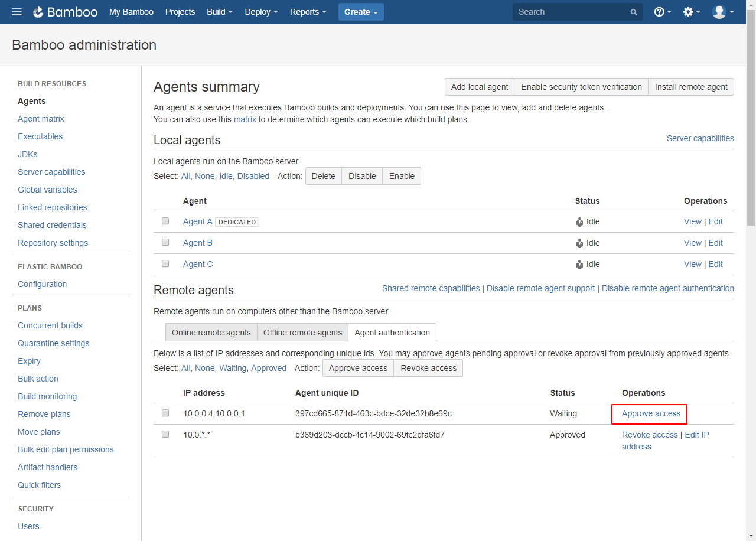
Task: Go to Global variables
Action: point(47,190)
